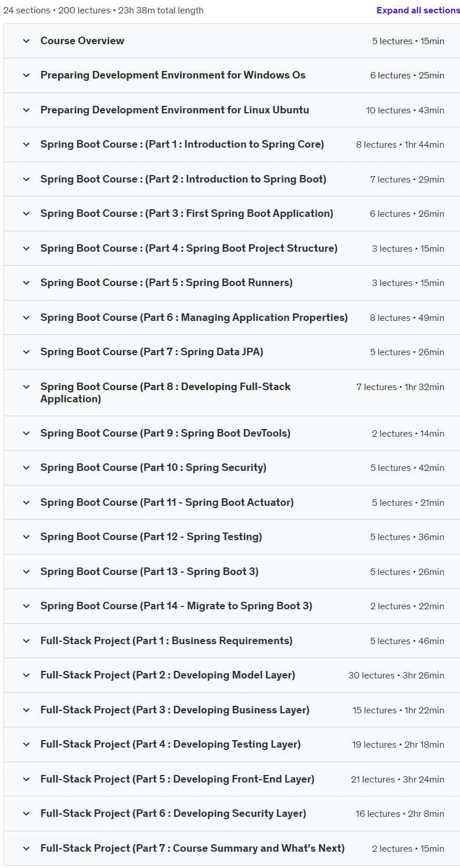Open arrow icon next to Part 9 Spring Boot DevTools
This screenshot has width=460, height=868.
click(26, 433)
